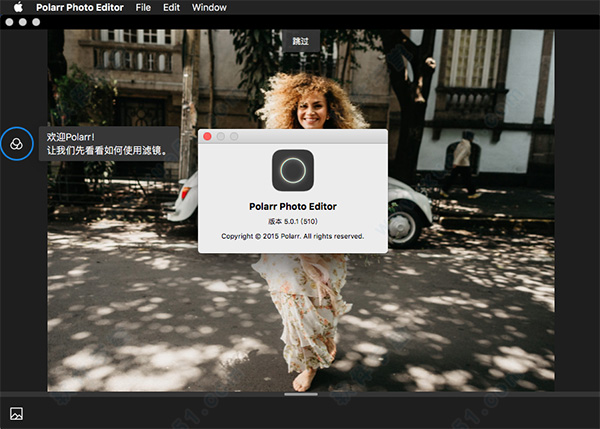Click the 跳过 skip button
This screenshot has height=429, width=600.
(x=301, y=41)
